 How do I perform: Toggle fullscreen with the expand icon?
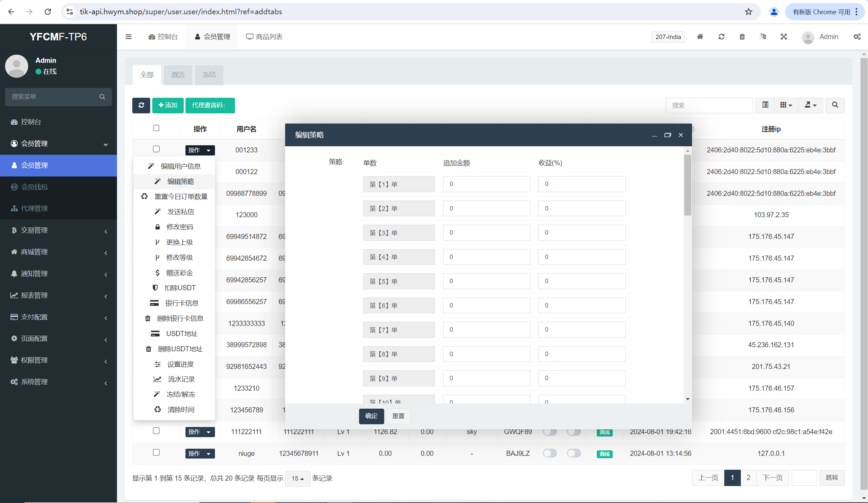[784, 37]
